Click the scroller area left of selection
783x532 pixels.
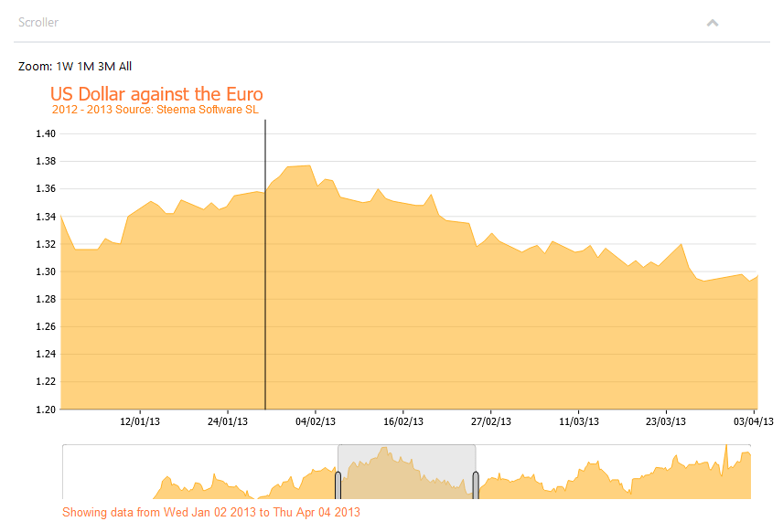(x=199, y=472)
